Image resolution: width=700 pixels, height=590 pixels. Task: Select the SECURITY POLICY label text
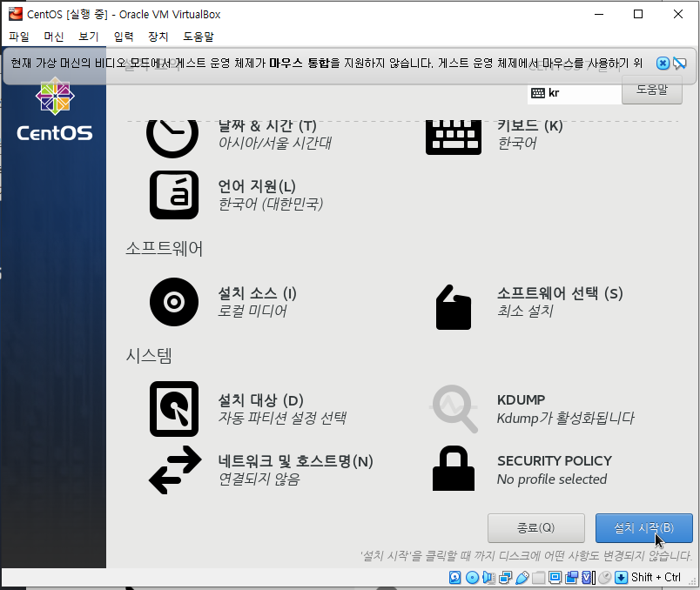(x=555, y=461)
